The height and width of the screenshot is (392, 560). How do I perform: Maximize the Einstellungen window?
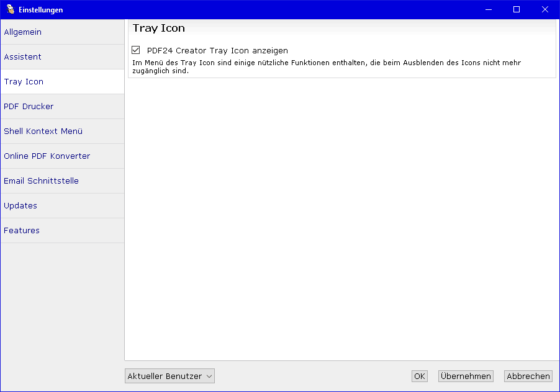pyautogui.click(x=517, y=9)
